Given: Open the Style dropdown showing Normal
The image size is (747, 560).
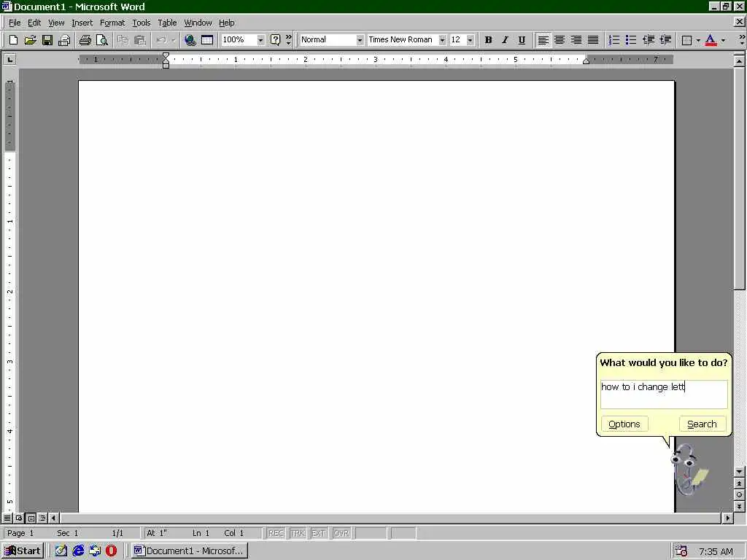Looking at the screenshot, I should tap(360, 40).
